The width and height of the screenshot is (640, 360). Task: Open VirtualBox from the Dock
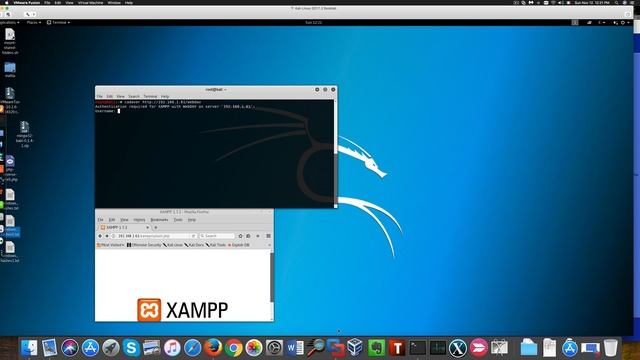356,348
